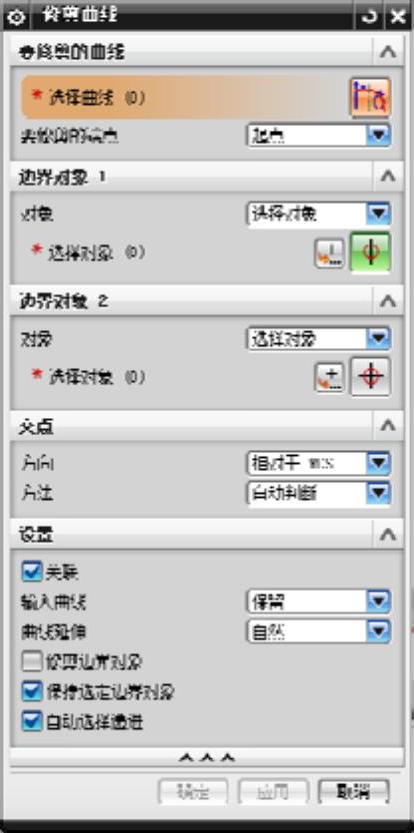Click select object crosshair in boundary object 2

(370, 377)
